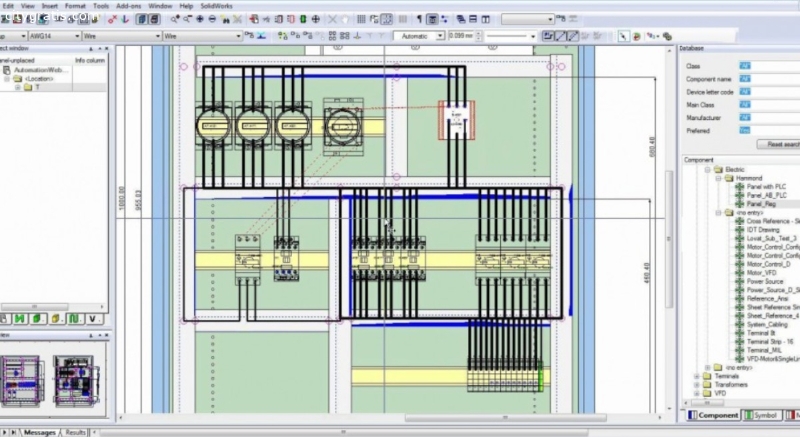The image size is (800, 437).
Task: Click the V tab icon in project window
Action: pyautogui.click(x=91, y=318)
